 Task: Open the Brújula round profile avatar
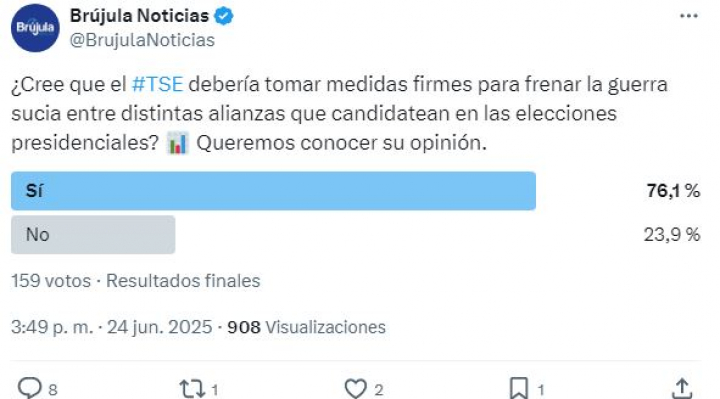click(35, 28)
